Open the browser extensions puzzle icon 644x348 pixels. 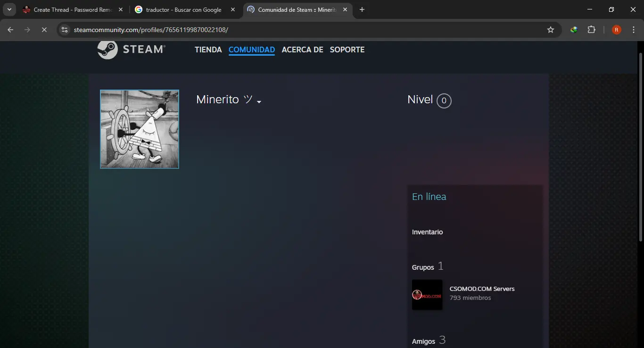(591, 30)
